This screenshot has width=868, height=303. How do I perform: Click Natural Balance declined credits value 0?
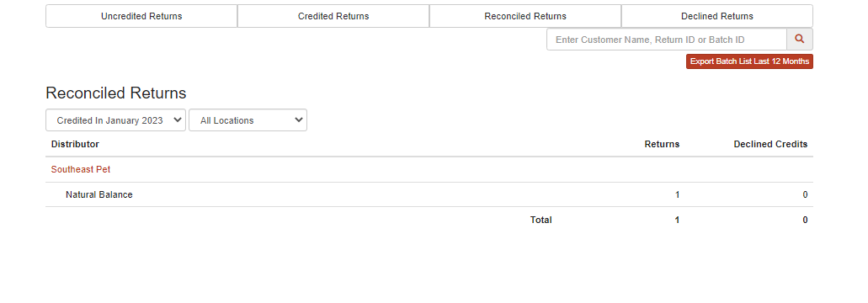805,194
